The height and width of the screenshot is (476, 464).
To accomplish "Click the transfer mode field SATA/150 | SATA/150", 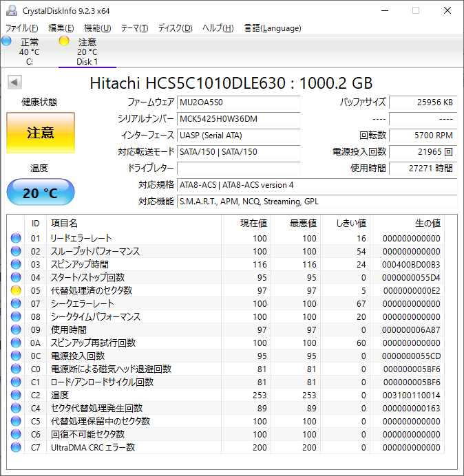I will [x=239, y=152].
